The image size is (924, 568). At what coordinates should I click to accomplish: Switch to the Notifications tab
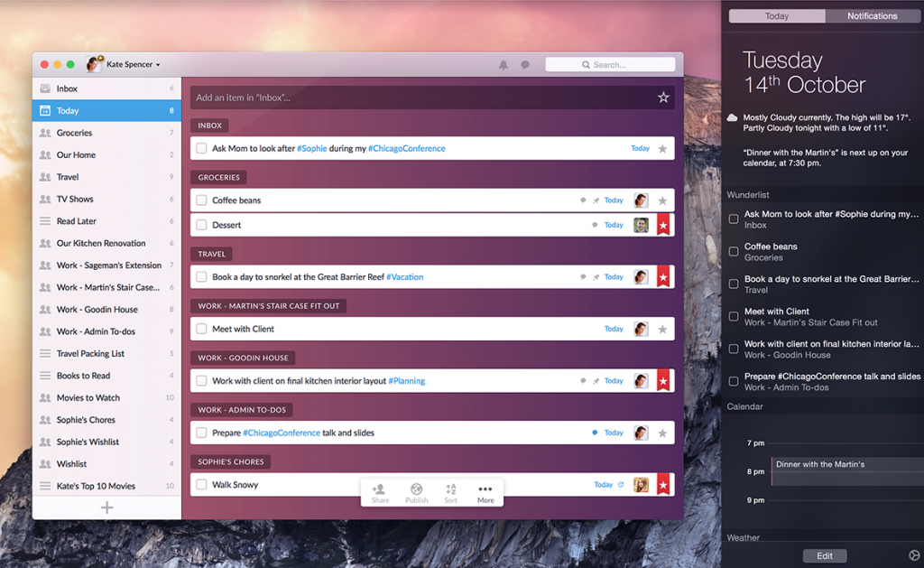pyautogui.click(x=872, y=15)
